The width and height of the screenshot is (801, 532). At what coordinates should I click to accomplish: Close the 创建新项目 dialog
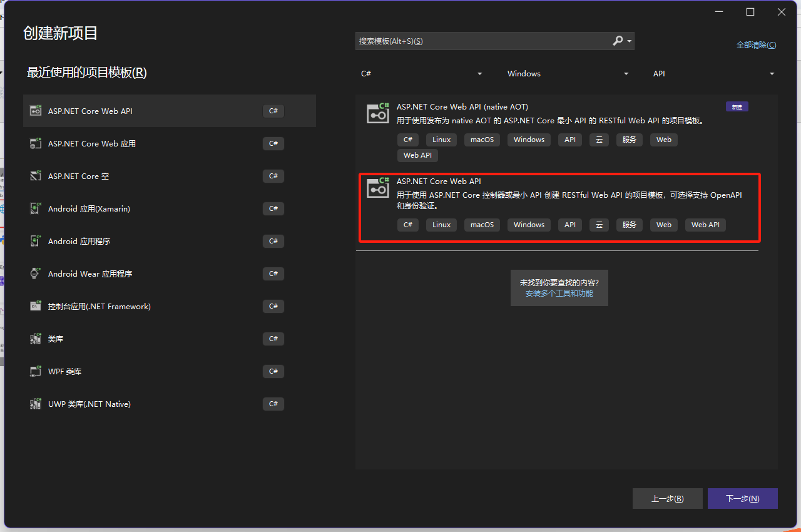[x=782, y=12]
